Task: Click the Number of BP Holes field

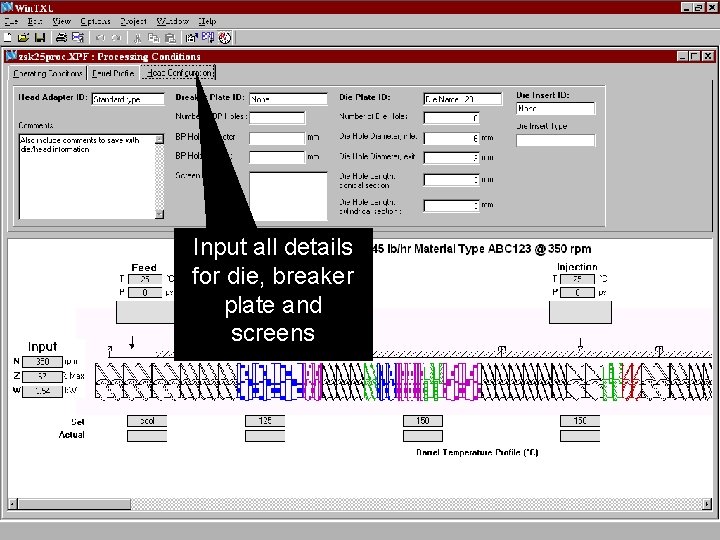Action: [277, 118]
